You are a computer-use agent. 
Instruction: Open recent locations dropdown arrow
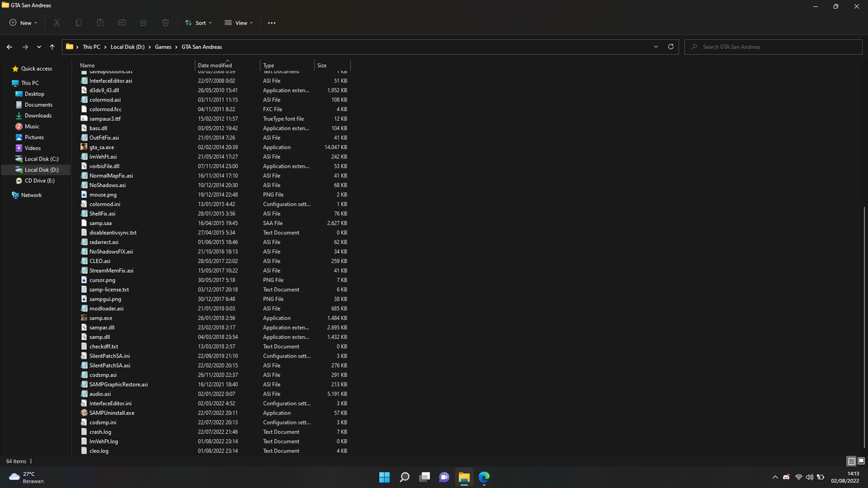(x=39, y=47)
